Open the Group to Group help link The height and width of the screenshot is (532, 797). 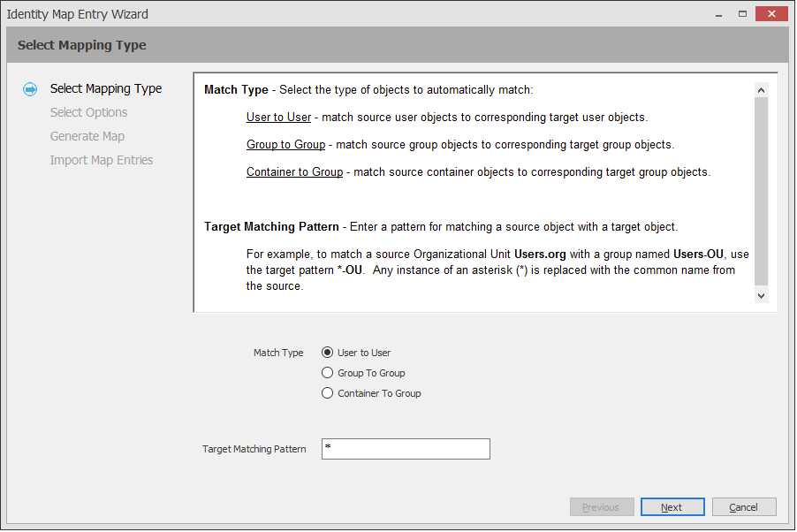point(285,145)
